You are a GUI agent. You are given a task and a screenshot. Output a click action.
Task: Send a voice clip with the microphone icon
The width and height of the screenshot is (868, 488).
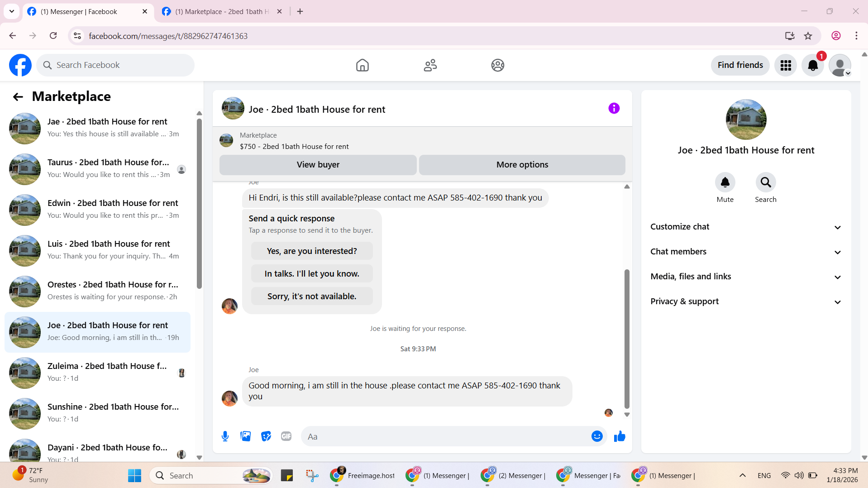(x=225, y=436)
